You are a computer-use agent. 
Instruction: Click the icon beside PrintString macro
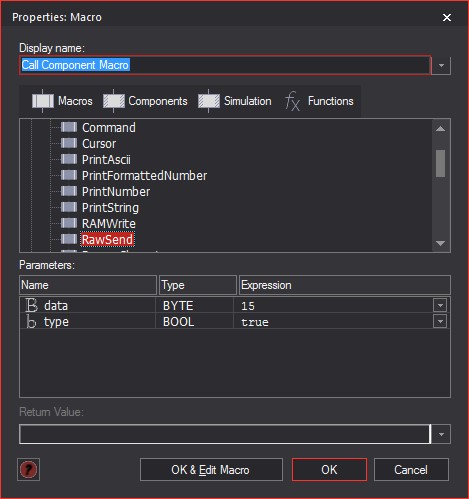69,207
